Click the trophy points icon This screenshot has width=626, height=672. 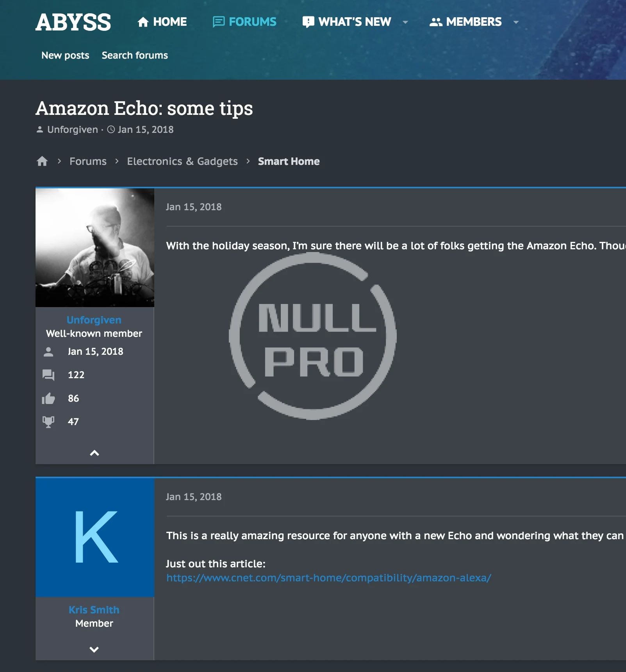coord(48,422)
